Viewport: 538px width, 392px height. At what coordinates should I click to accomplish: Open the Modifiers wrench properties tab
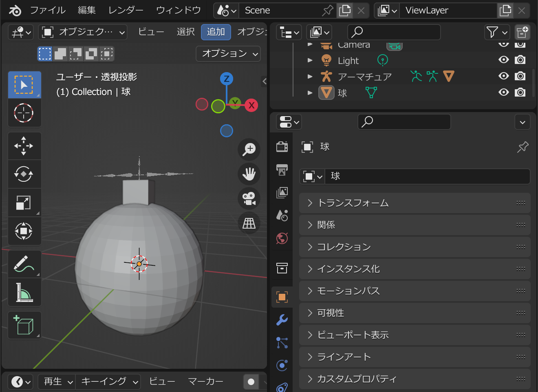[282, 320]
